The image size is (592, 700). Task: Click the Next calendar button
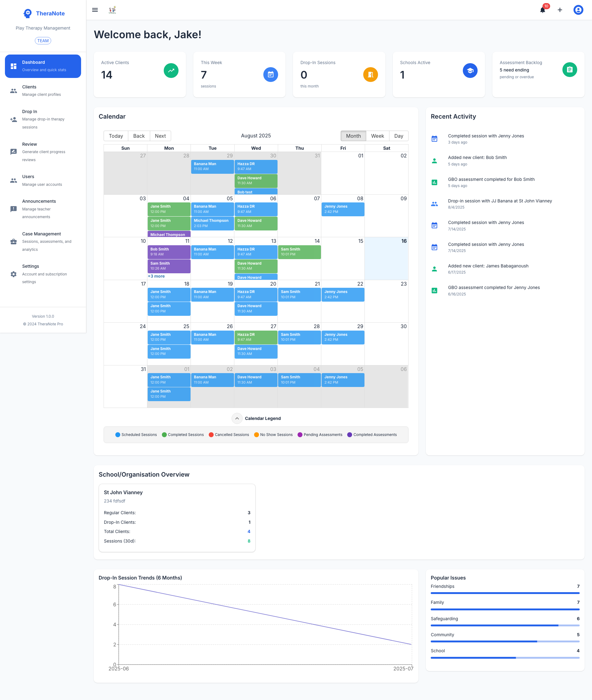(160, 136)
